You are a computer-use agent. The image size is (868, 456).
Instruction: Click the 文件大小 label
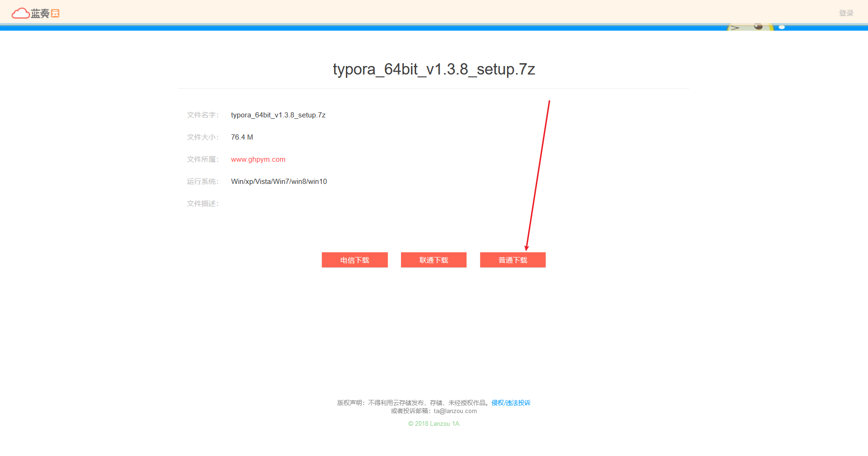tap(203, 137)
